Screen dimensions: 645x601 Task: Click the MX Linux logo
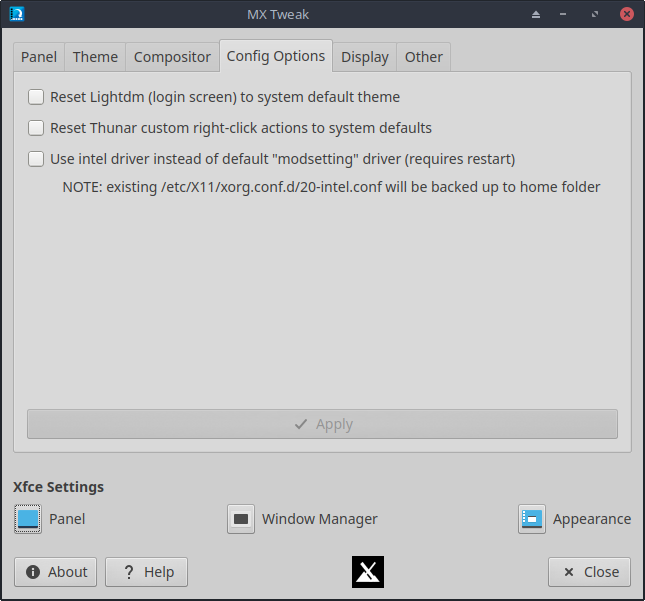tap(368, 572)
